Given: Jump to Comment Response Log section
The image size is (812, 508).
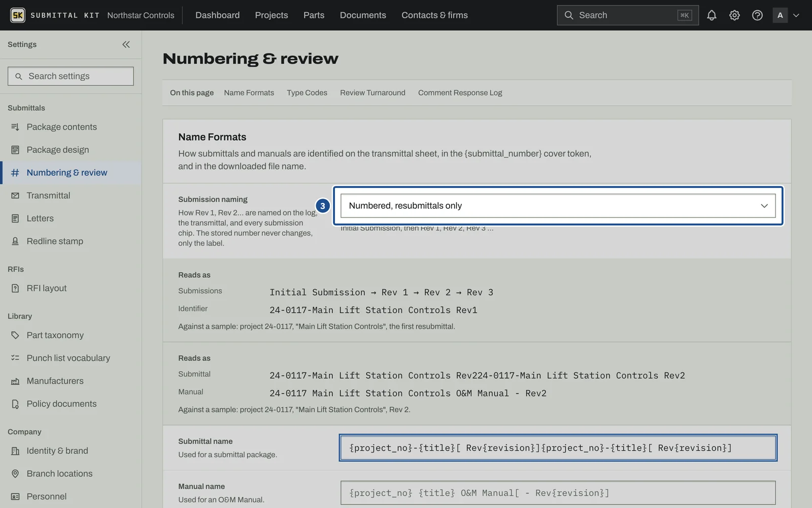Looking at the screenshot, I should click(x=460, y=92).
